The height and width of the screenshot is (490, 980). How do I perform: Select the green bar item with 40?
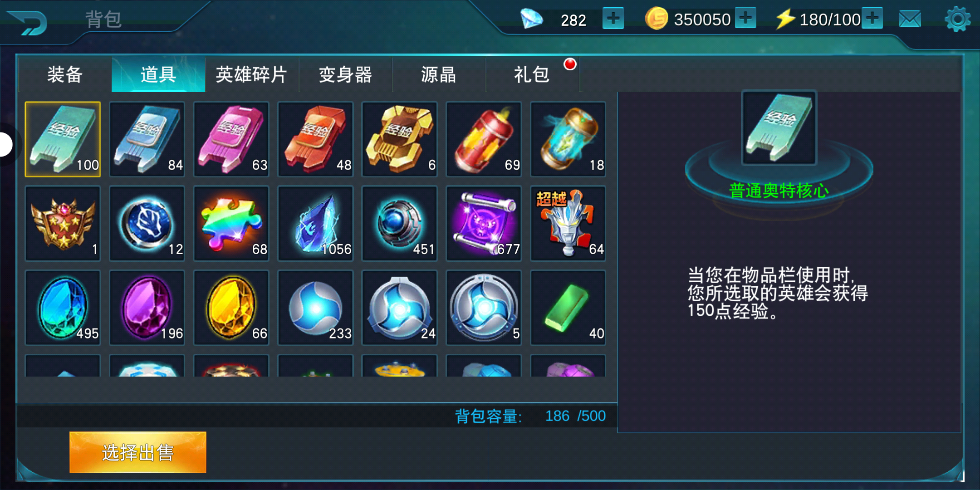(568, 308)
